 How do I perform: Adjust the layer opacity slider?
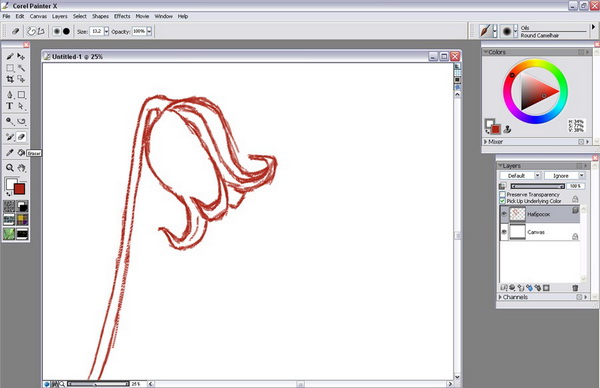[x=538, y=186]
